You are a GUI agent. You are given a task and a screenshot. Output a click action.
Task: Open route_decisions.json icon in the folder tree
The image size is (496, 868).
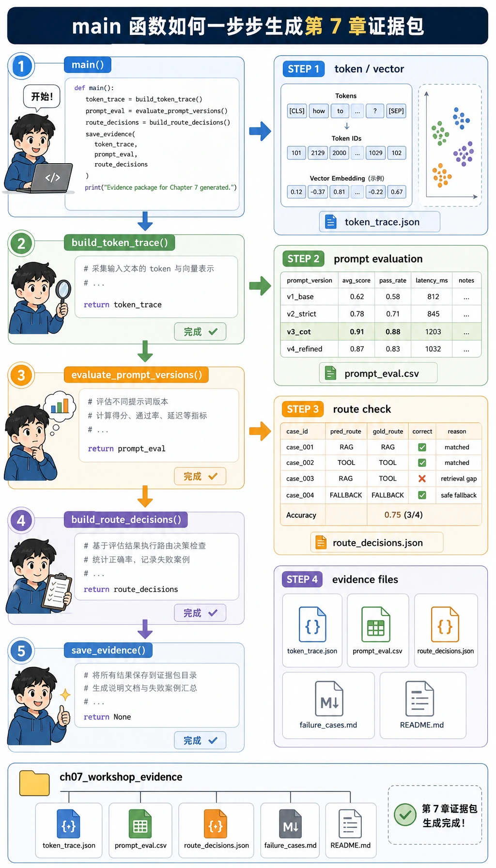tap(216, 824)
